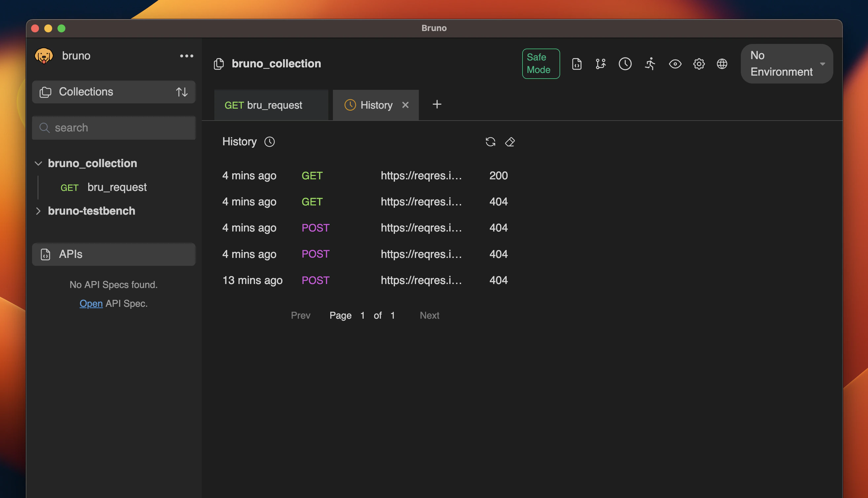Click the Open API Spec link
The height and width of the screenshot is (498, 868).
(91, 303)
